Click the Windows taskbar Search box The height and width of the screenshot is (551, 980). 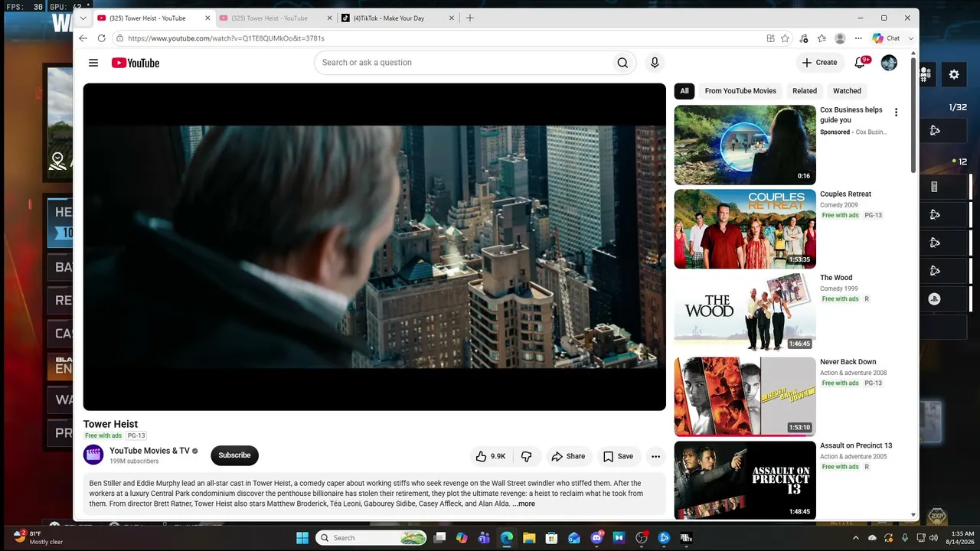coord(371,538)
